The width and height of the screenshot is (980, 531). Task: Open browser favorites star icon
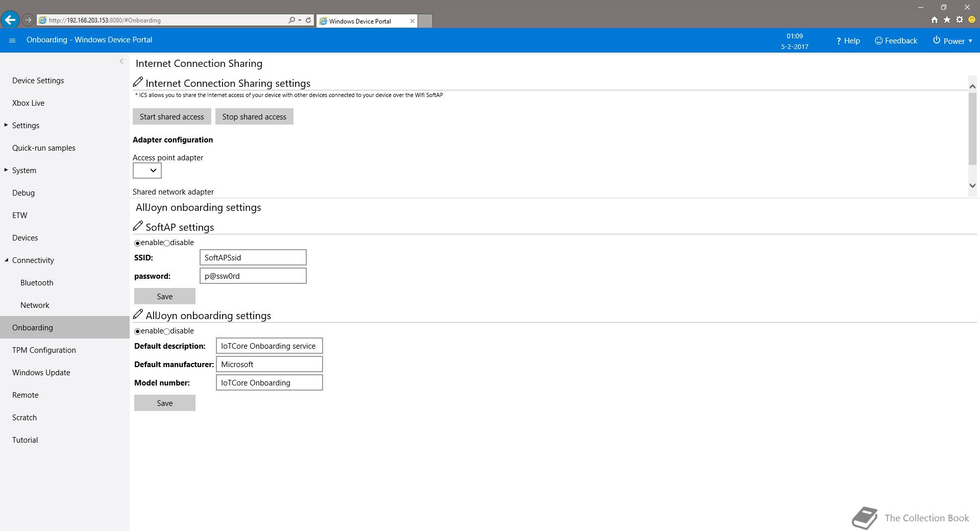pyautogui.click(x=947, y=19)
